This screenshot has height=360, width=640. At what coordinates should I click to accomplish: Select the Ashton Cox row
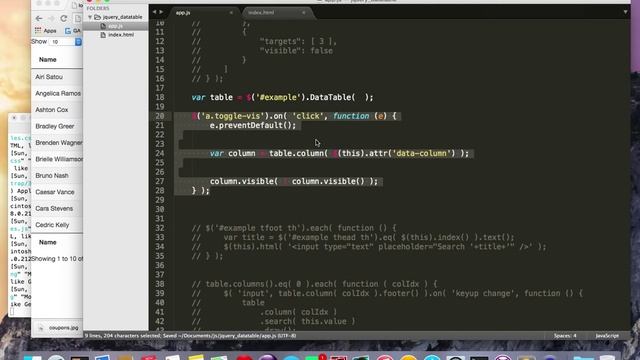(57, 110)
